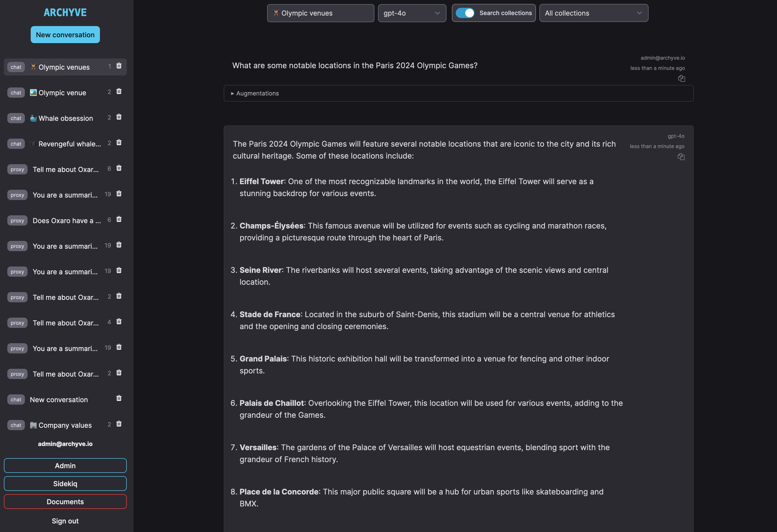Open the Sidekiq page
Screen dimensions: 777x532
65,484
